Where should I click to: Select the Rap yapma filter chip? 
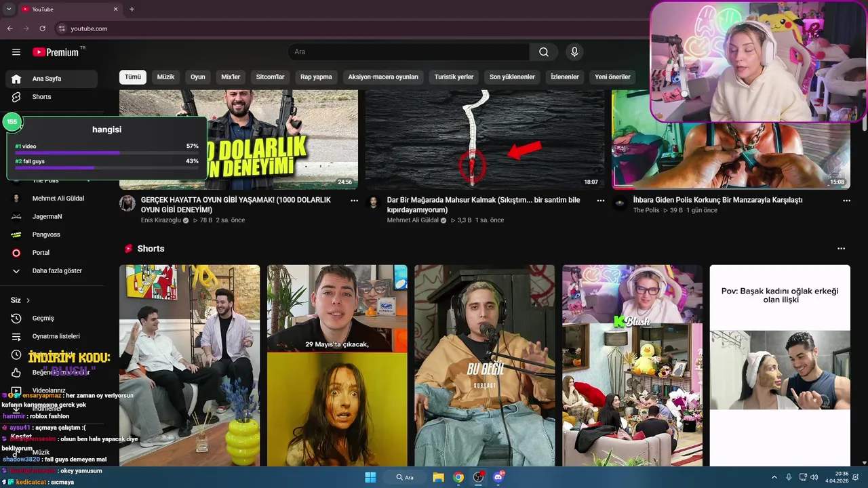316,77
